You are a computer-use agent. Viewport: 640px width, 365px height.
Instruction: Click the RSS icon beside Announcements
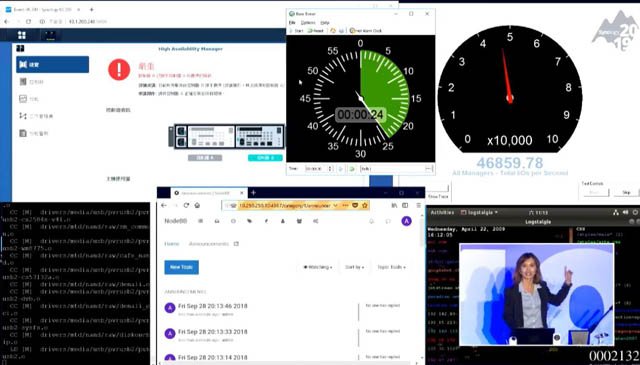click(236, 244)
